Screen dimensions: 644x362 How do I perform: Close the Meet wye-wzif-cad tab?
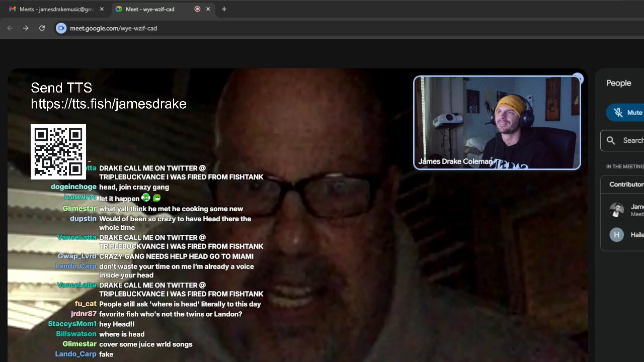(208, 9)
